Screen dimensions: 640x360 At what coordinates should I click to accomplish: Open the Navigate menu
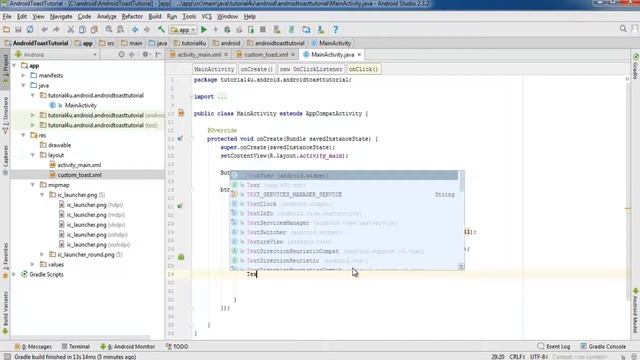point(61,17)
